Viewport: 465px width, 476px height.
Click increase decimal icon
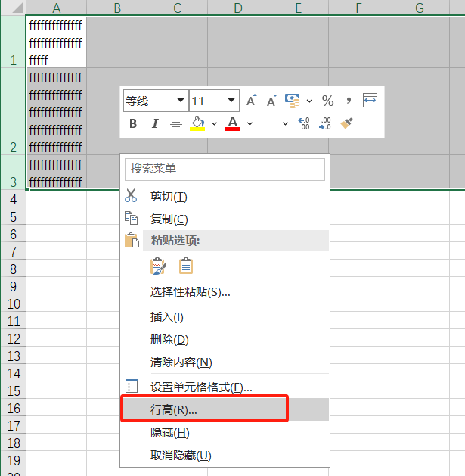[304, 123]
